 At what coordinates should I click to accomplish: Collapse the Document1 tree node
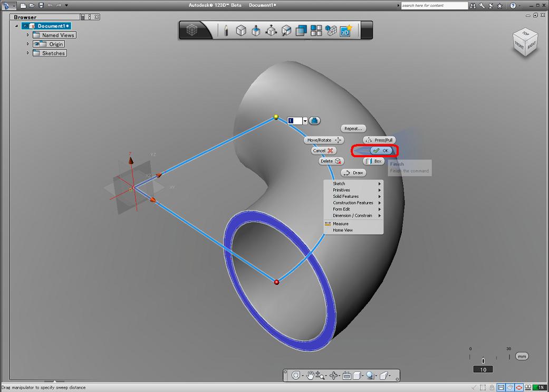coord(16,26)
